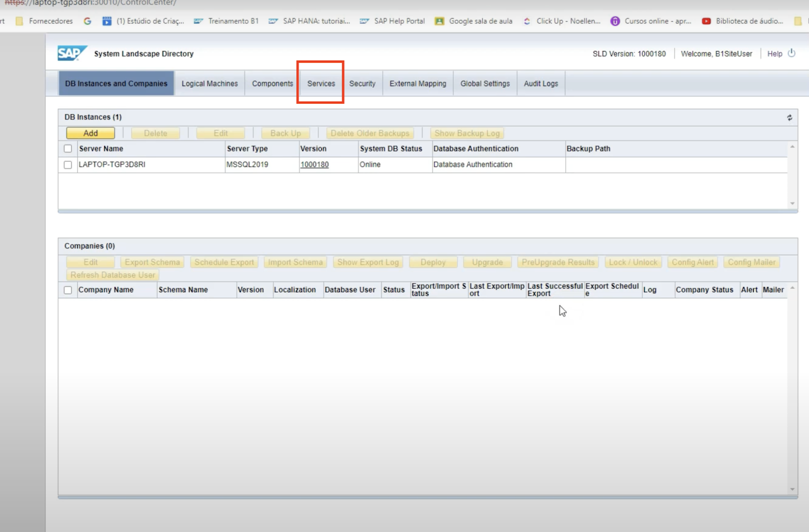This screenshot has height=532, width=809.
Task: Select all servers via the Server Name checkbox
Action: (x=68, y=149)
